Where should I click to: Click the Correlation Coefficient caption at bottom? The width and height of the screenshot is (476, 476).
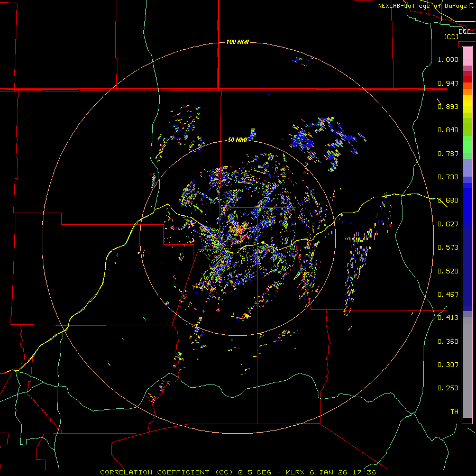pyautogui.click(x=237, y=472)
